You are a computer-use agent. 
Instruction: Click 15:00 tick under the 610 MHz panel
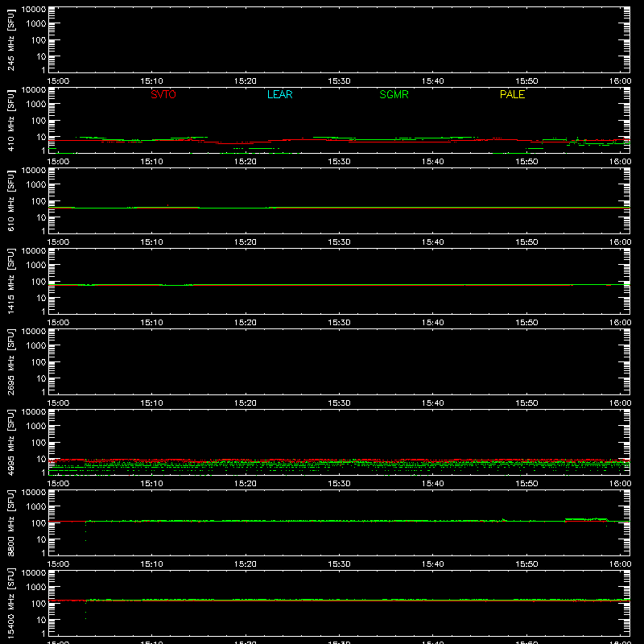[x=58, y=242]
